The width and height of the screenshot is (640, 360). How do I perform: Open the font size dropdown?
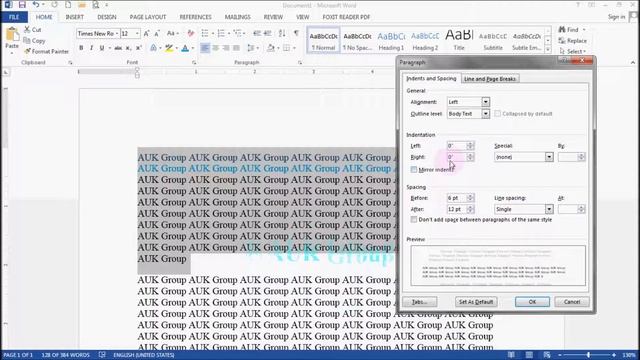(x=137, y=33)
